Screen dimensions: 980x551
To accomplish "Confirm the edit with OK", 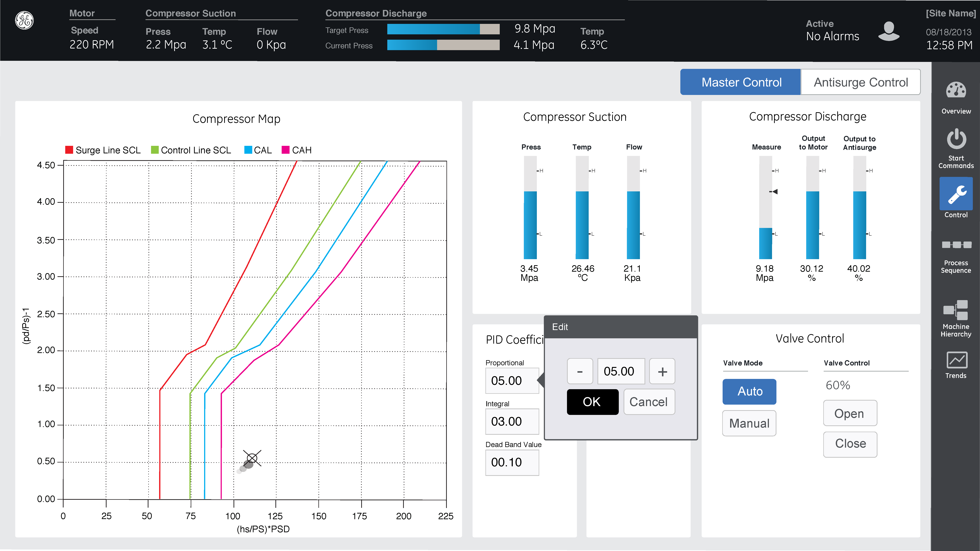I will 592,402.
